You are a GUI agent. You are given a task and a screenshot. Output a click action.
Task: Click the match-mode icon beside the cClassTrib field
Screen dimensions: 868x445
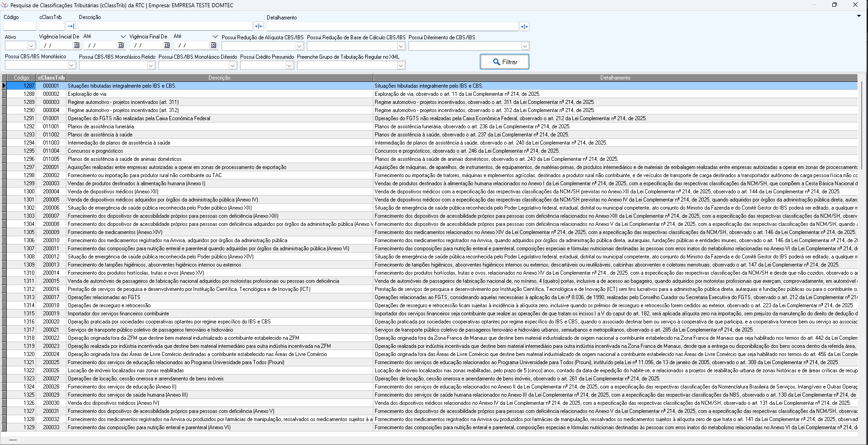pyautogui.click(x=70, y=26)
